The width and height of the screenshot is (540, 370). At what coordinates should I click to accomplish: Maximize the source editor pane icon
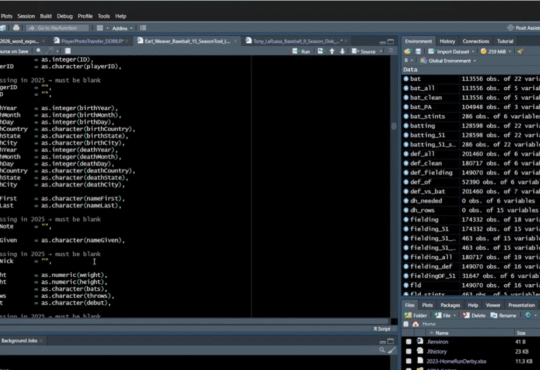[391, 42]
